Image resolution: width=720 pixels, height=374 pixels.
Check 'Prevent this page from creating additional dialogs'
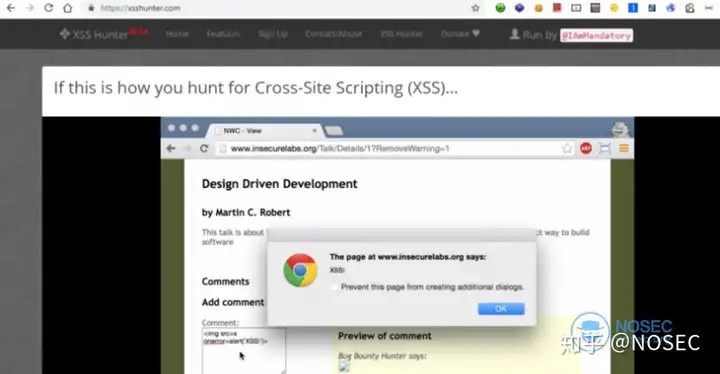(x=334, y=287)
